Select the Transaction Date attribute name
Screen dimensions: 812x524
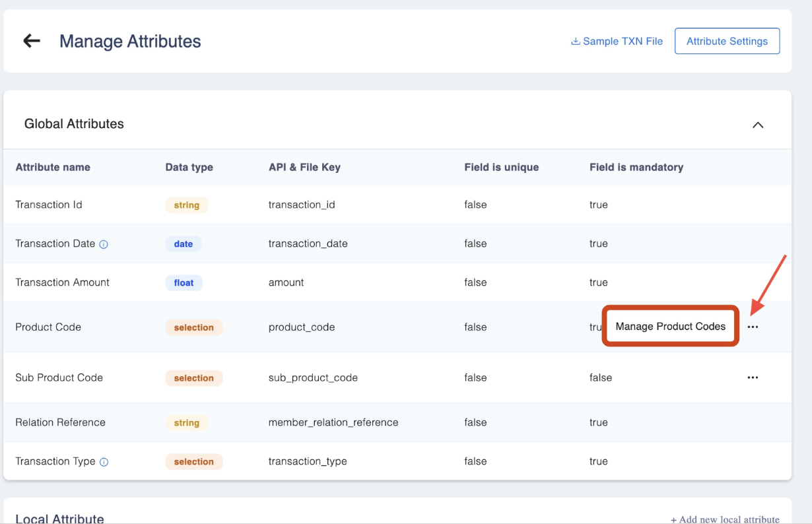[x=55, y=244]
